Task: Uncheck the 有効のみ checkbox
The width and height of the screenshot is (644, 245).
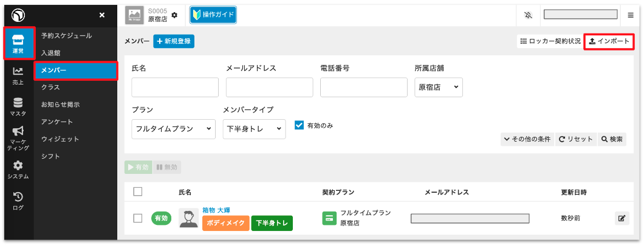Action: pyautogui.click(x=298, y=125)
